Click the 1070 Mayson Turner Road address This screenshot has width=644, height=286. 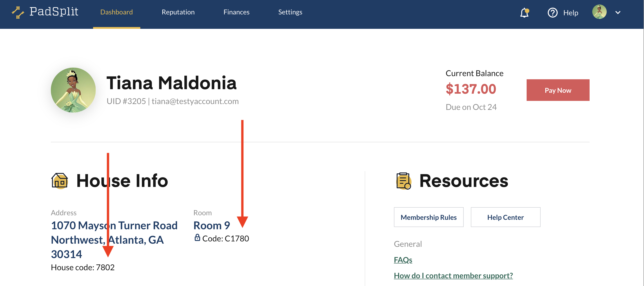(114, 240)
